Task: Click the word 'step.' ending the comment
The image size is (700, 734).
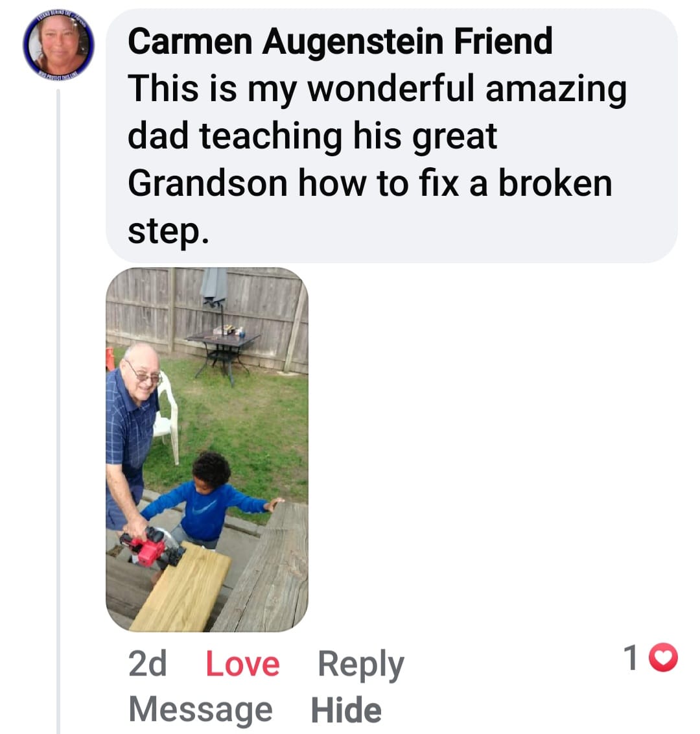Action: click(x=168, y=231)
